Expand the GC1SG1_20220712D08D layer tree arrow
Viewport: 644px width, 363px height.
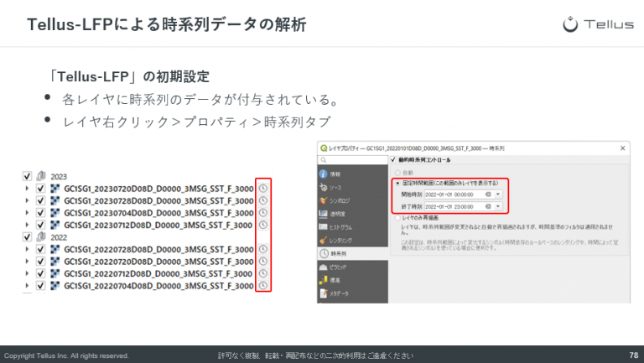(x=27, y=273)
